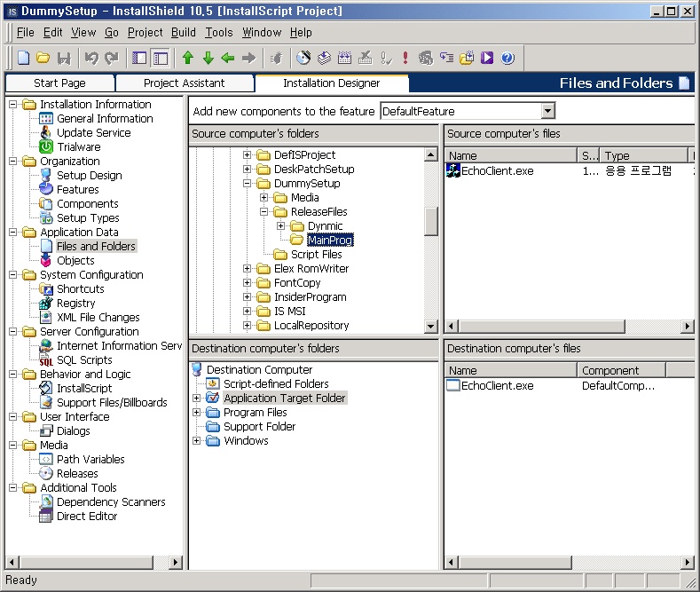Expand the Media source folder
Screen dimensions: 700x592
click(263, 198)
